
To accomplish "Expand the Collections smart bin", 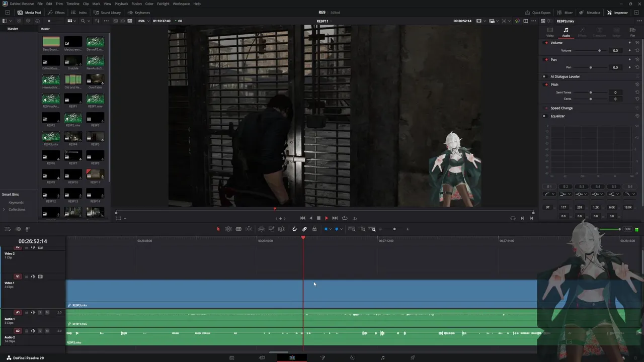I will click(x=4, y=209).
